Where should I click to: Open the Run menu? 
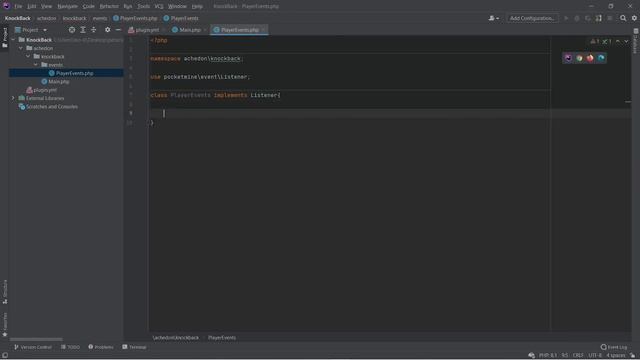click(x=128, y=6)
